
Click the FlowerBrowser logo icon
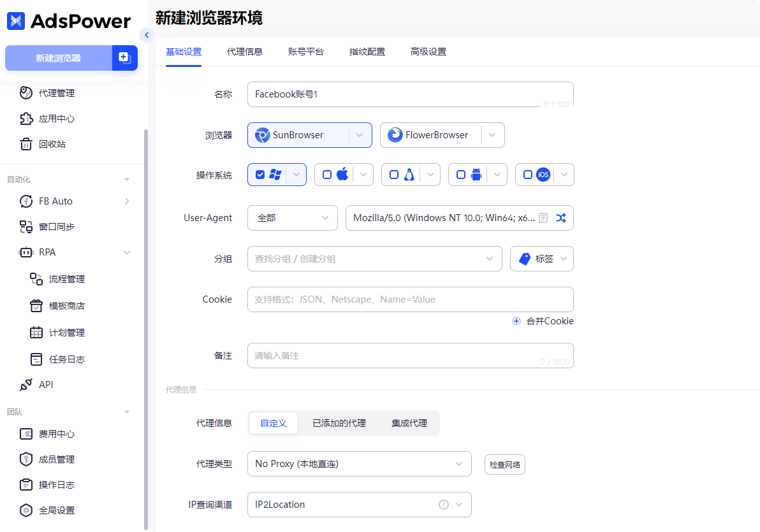coord(395,134)
